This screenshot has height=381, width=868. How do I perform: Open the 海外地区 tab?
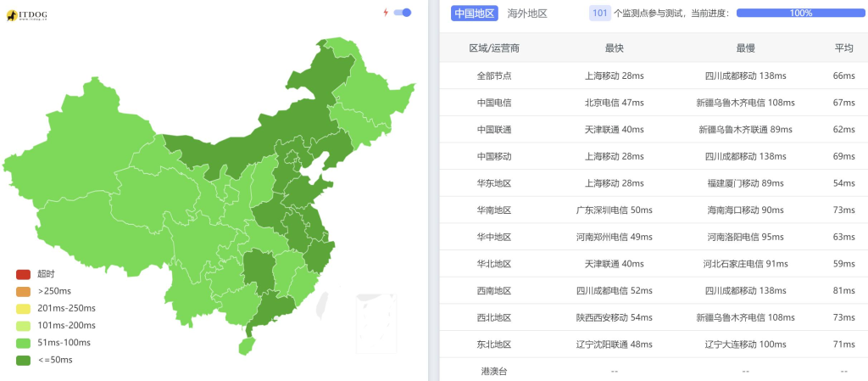(x=527, y=14)
